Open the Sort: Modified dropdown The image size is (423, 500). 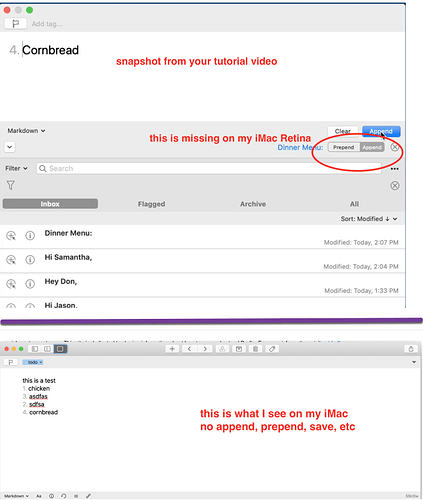(x=369, y=219)
